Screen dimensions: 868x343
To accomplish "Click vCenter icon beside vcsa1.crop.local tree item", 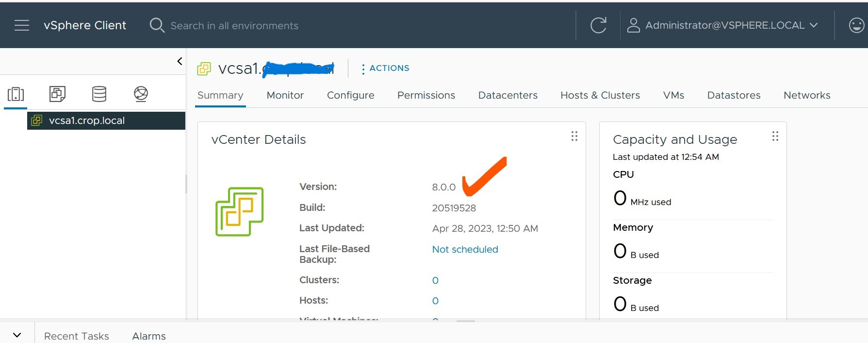I will [36, 120].
